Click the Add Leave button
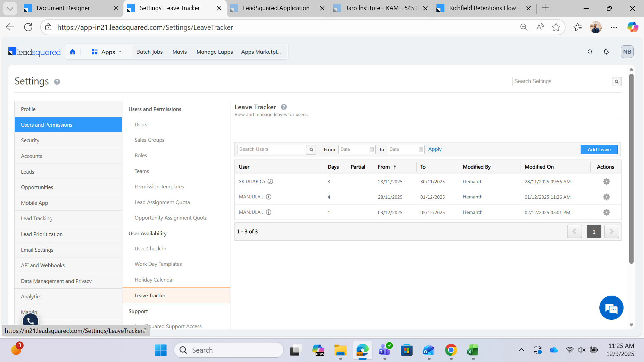The width and height of the screenshot is (644, 362). pos(599,149)
